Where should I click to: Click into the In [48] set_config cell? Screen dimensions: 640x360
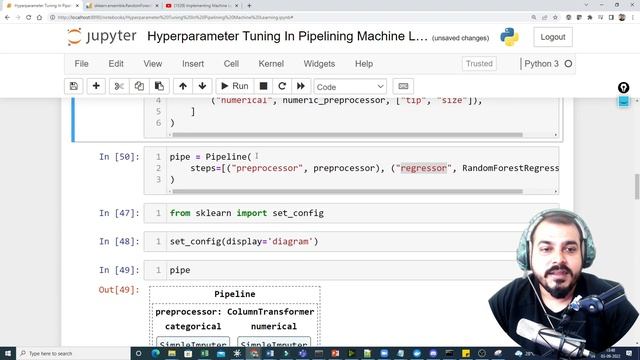(351, 242)
